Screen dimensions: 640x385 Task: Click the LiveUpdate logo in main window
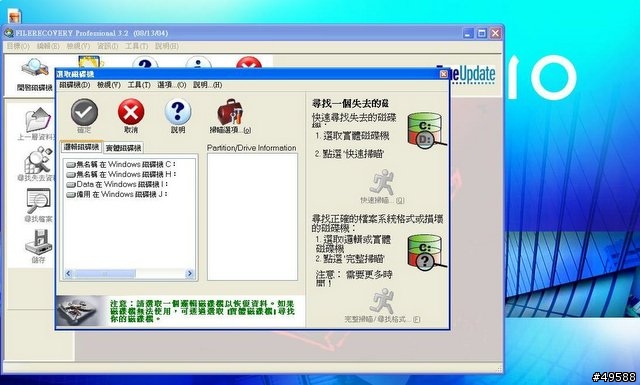pyautogui.click(x=473, y=75)
